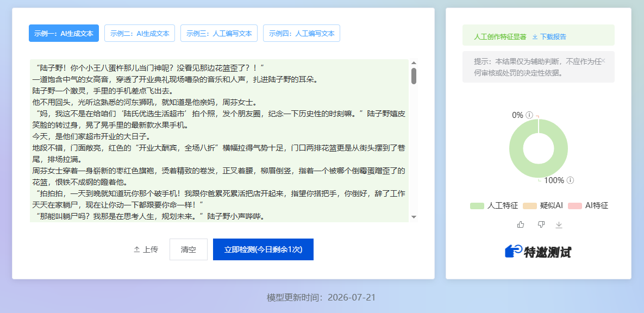Click info icon next to 0%
Image resolution: width=644 pixels, height=313 pixels.
529,115
